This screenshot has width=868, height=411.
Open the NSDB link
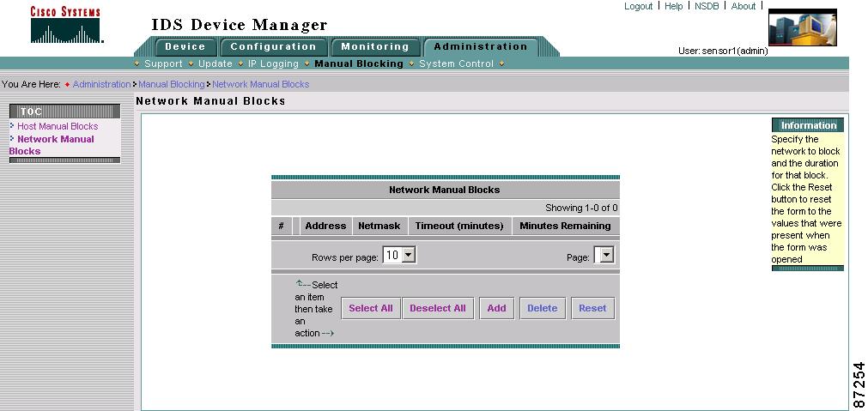pos(707,6)
